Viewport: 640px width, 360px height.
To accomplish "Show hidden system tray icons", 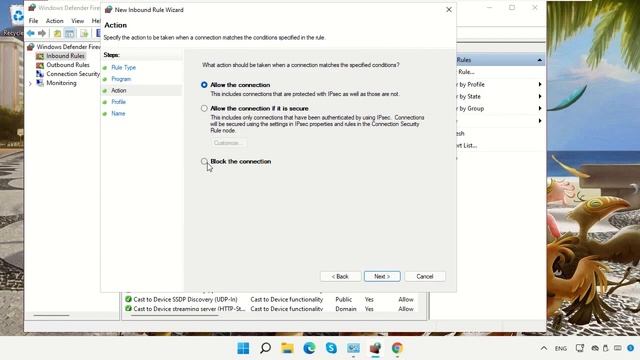I will coord(544,348).
